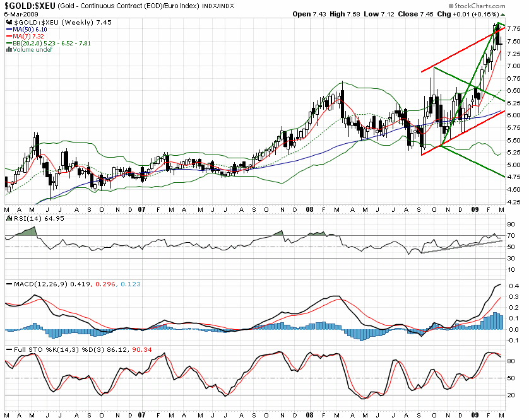Select the MA(7) 7.32 legend entry
Viewport: 529px width, 420px height.
28,37
